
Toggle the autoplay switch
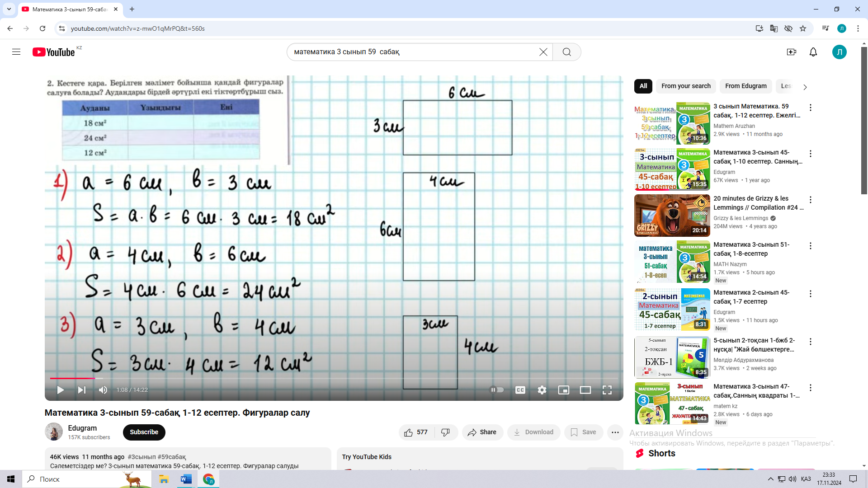[x=497, y=390]
